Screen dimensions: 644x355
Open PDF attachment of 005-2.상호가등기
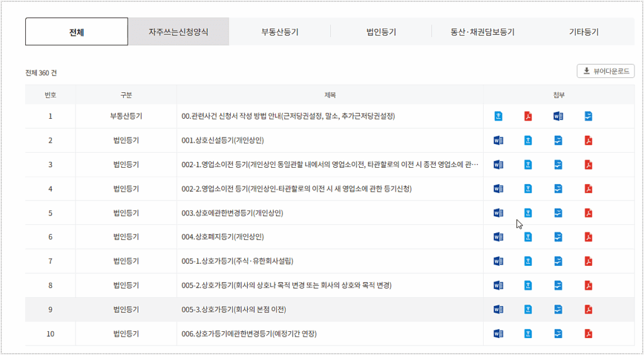pyautogui.click(x=589, y=285)
